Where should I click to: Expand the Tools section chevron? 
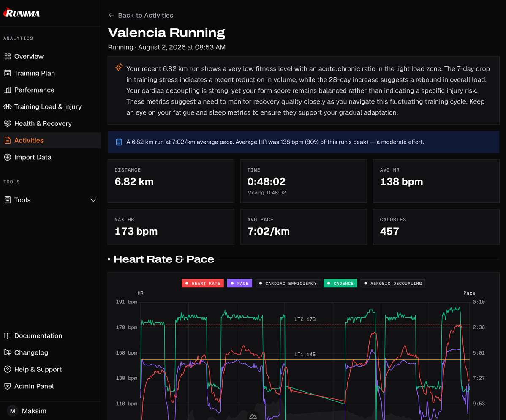coord(93,200)
